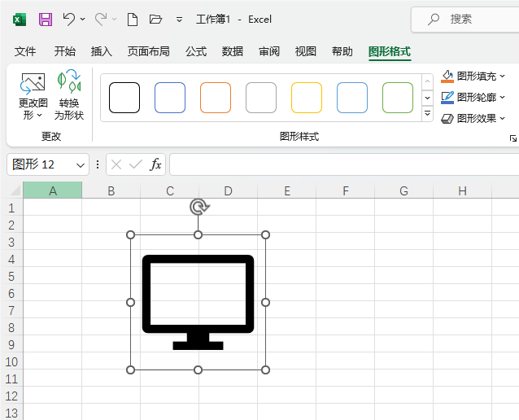
Task: Click the three-dot grip beside the Name Box
Action: coord(98,164)
